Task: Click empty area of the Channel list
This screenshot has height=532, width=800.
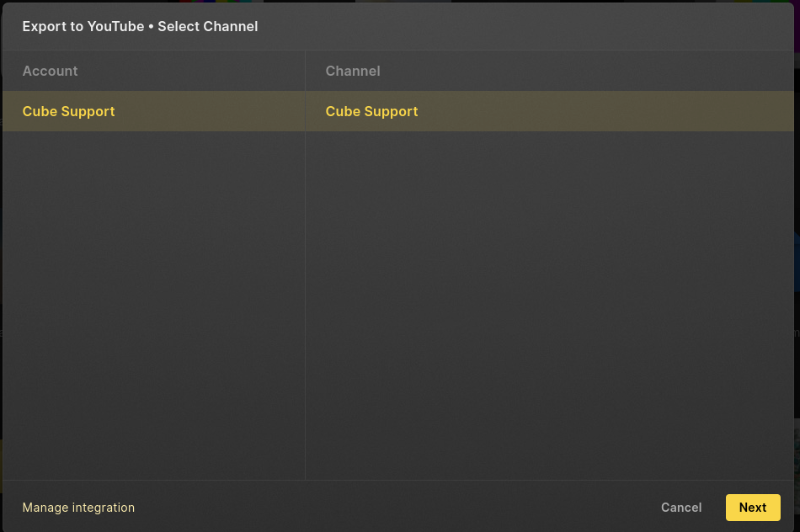Action: (550, 305)
